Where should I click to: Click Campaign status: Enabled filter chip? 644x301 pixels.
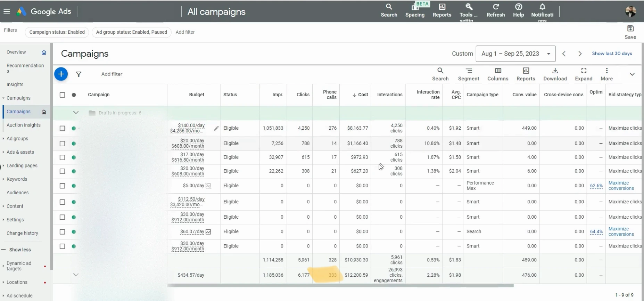click(57, 32)
